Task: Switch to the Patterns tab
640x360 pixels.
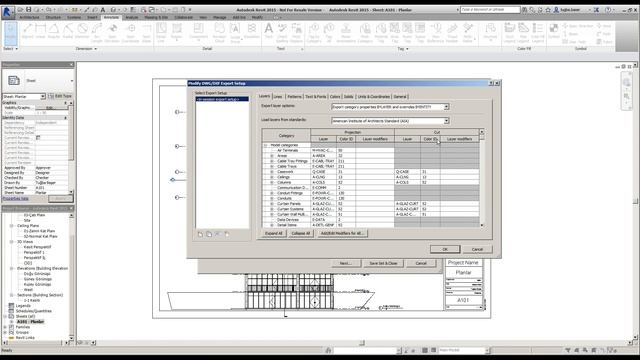Action: coord(294,97)
